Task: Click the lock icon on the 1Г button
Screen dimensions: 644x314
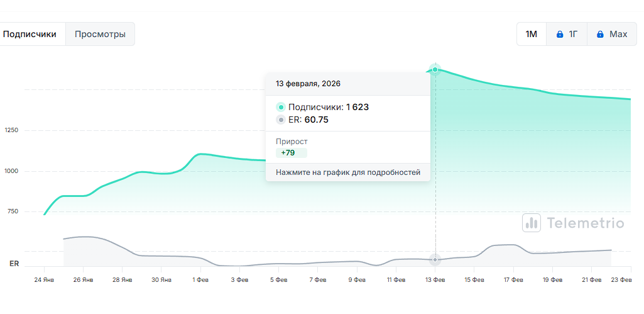Action: [559, 34]
